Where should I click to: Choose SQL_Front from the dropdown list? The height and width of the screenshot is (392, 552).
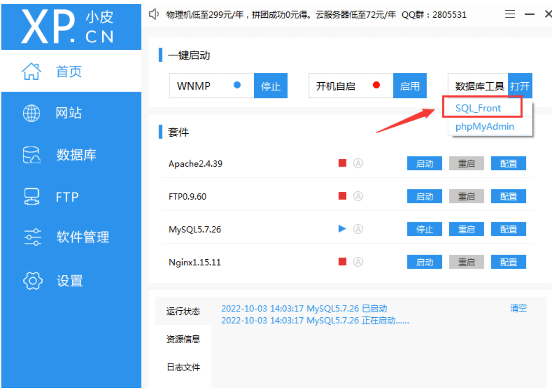click(x=478, y=108)
